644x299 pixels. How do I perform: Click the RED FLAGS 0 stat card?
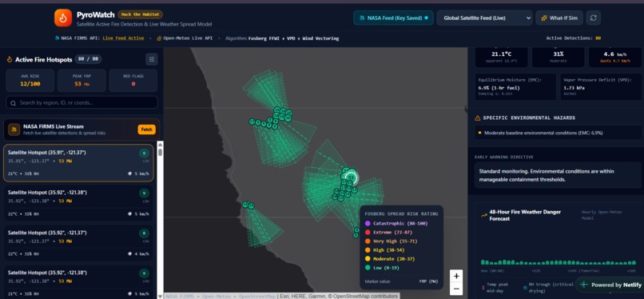click(133, 81)
